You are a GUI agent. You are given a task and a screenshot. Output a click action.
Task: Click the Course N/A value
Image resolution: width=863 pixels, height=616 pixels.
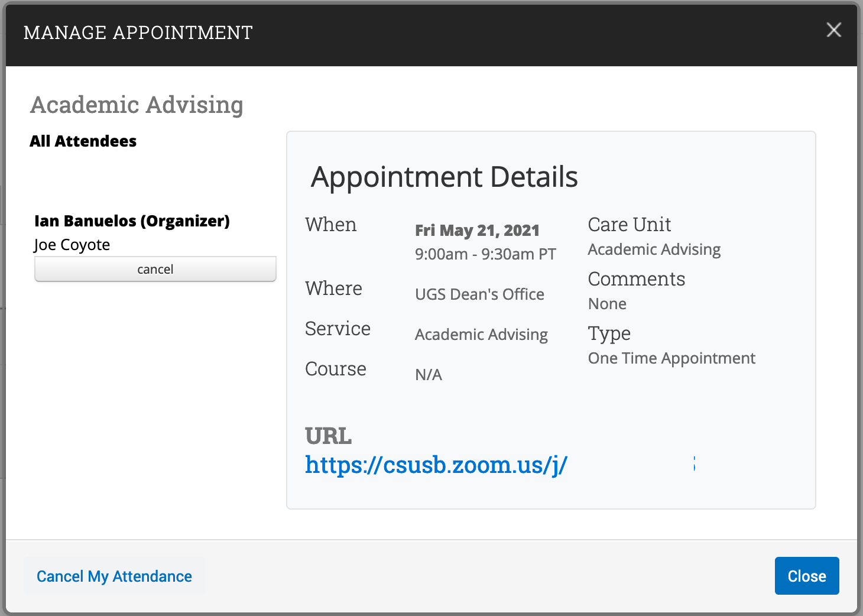(429, 375)
